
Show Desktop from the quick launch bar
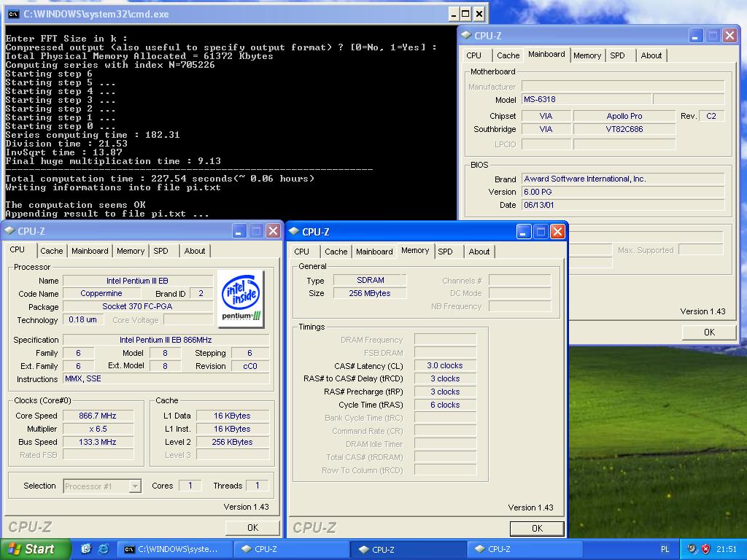click(x=86, y=549)
